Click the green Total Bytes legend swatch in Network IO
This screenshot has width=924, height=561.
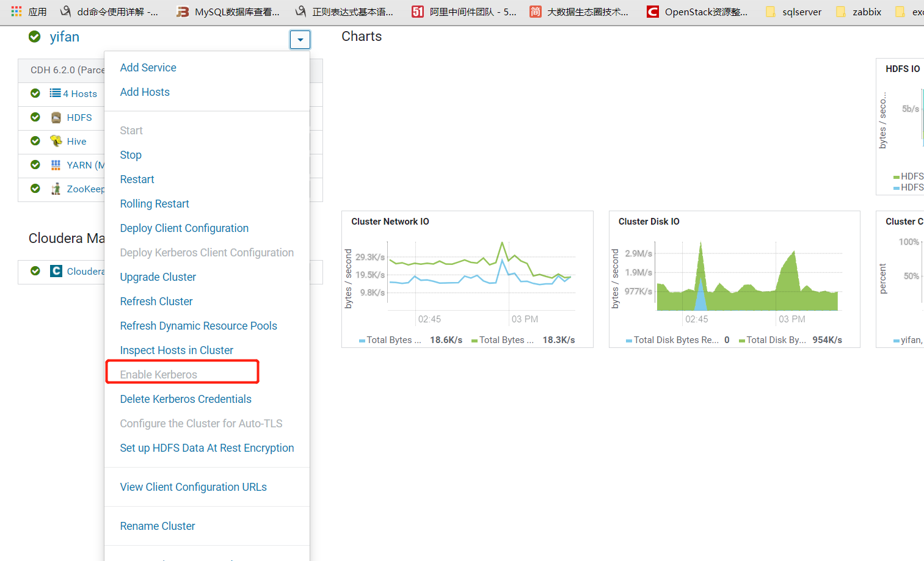point(475,341)
